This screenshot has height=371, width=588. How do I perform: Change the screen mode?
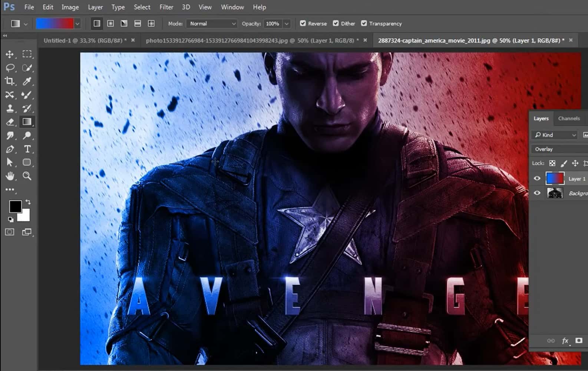point(27,232)
